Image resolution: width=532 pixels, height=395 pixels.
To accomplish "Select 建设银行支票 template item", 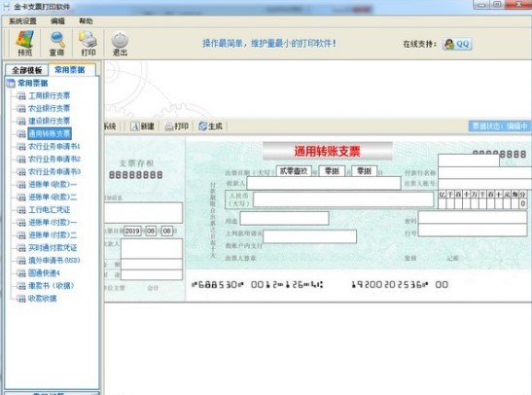I will click(x=50, y=121).
